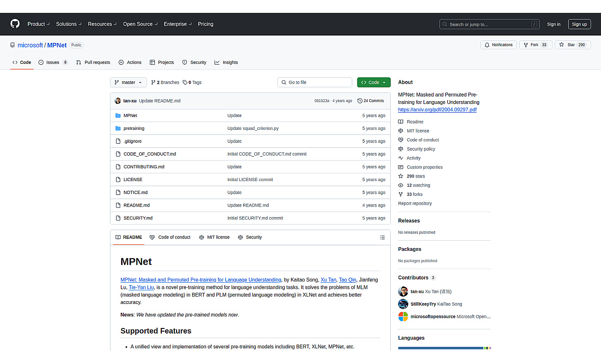Screen dimensions: 601x364
Task: Open MIT license link in About
Action: point(414,131)
